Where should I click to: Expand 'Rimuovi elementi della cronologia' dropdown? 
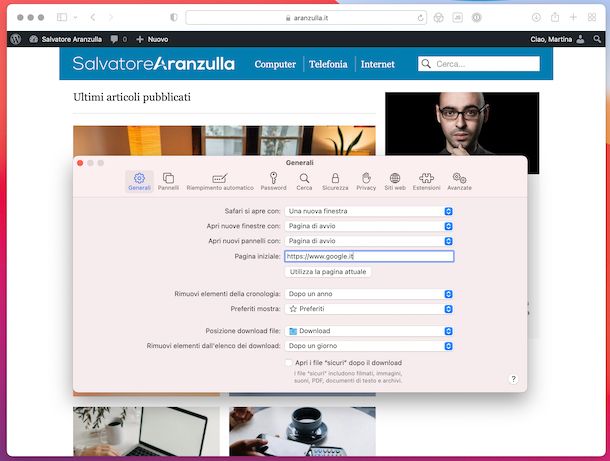369,294
